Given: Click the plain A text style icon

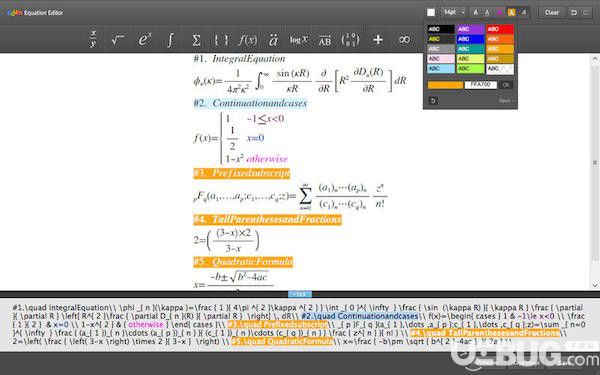Looking at the screenshot, I should [475, 13].
